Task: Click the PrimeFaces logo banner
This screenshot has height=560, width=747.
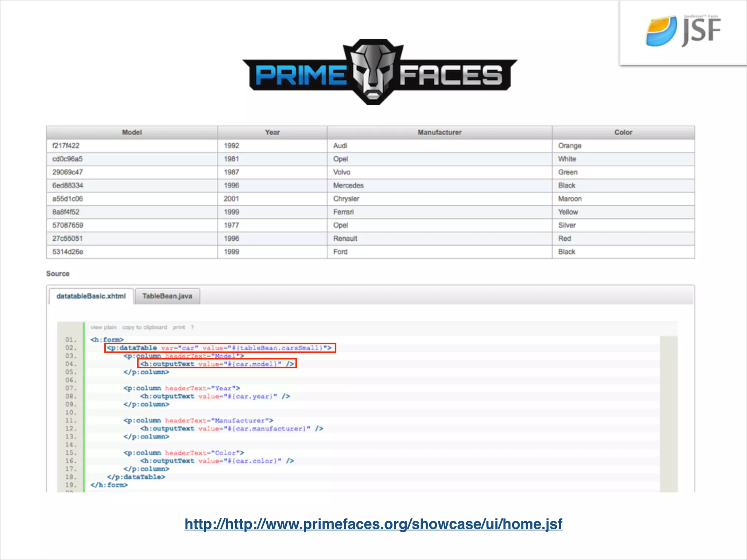Action: tap(379, 73)
